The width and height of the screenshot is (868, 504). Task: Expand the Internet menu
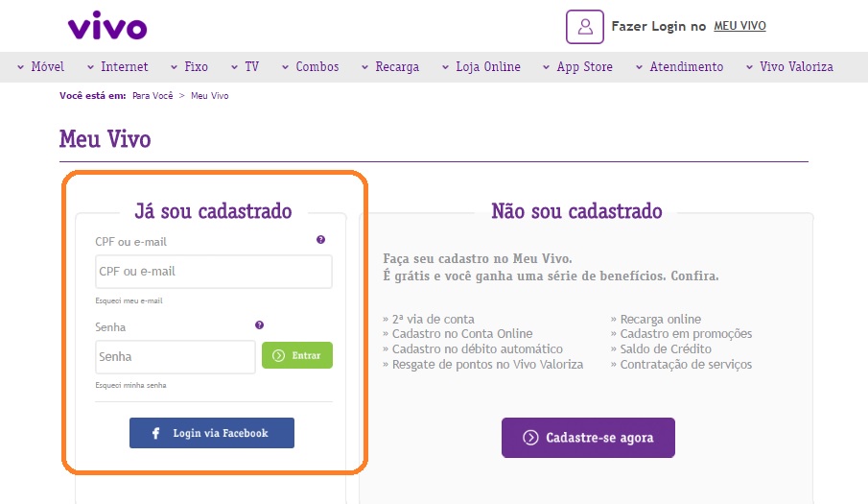point(117,67)
